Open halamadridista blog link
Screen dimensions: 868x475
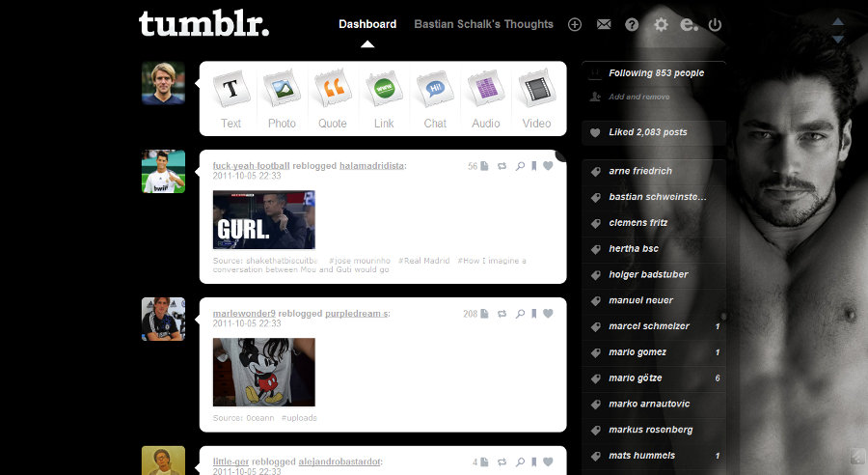[x=371, y=166]
